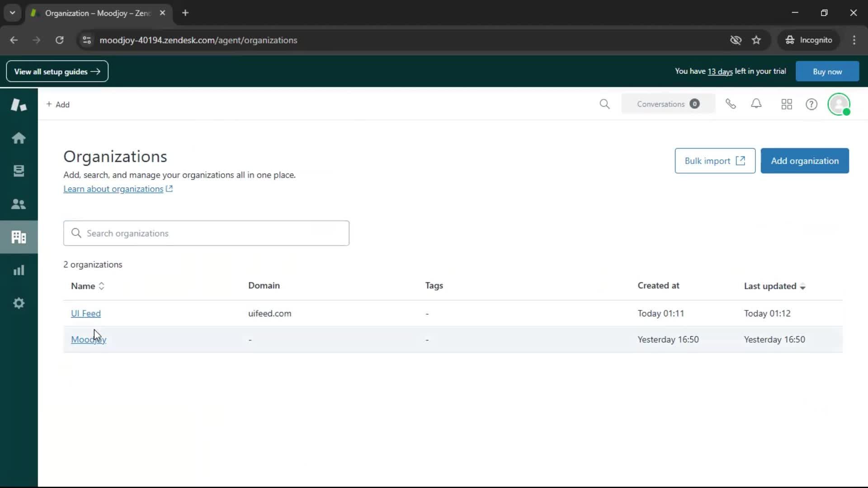The image size is (868, 488).
Task: Open the tab search dropdown arrow
Action: coord(13,13)
